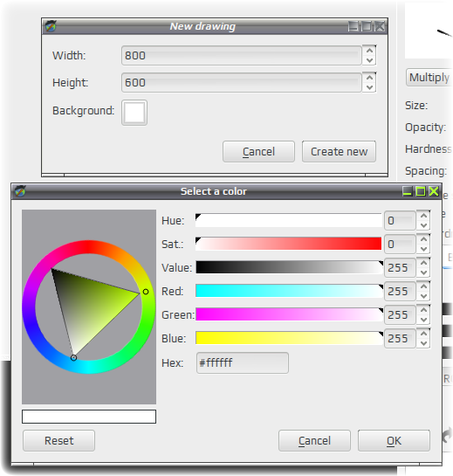The image size is (453, 476).
Task: Decrement the Blue value spinner
Action: tap(423, 343)
